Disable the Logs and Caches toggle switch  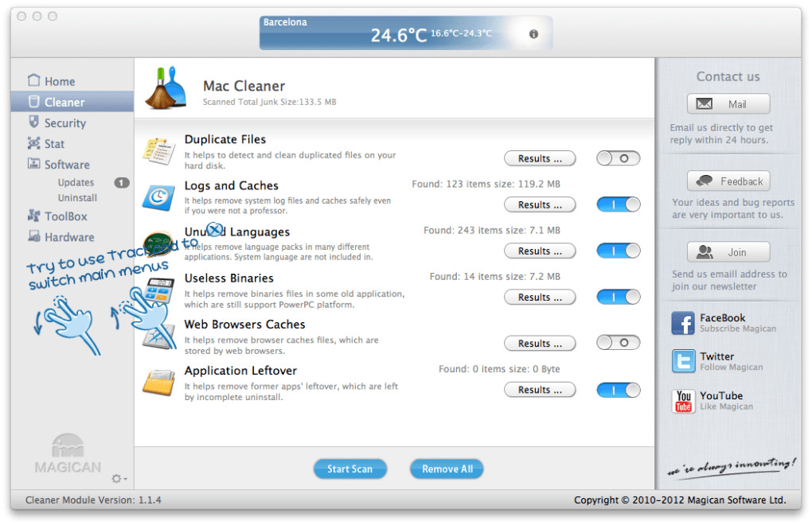click(x=618, y=204)
